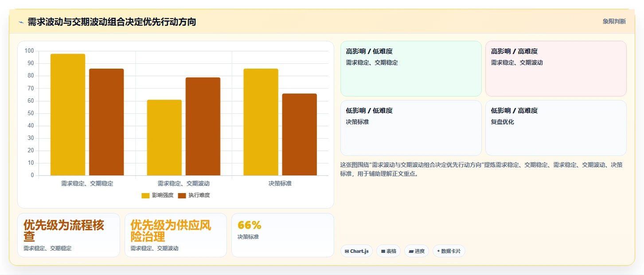Click the x-axis label 需求稳定、交期波动

click(x=183, y=183)
